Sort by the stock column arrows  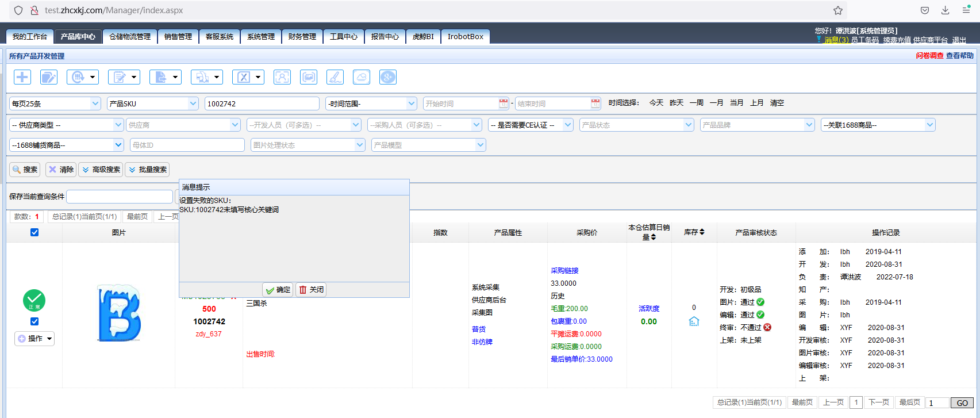702,232
